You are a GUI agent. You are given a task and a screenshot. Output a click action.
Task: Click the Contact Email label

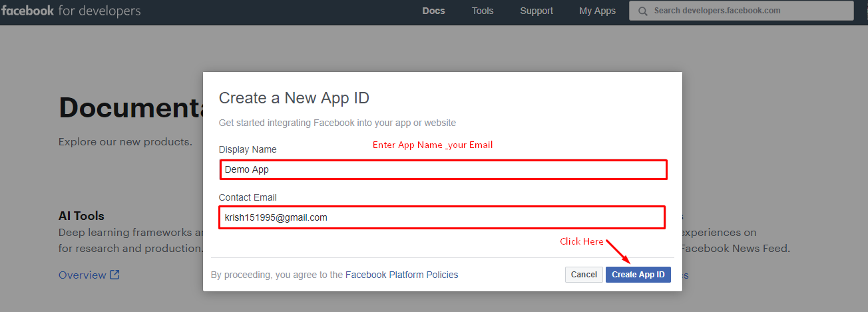point(248,197)
